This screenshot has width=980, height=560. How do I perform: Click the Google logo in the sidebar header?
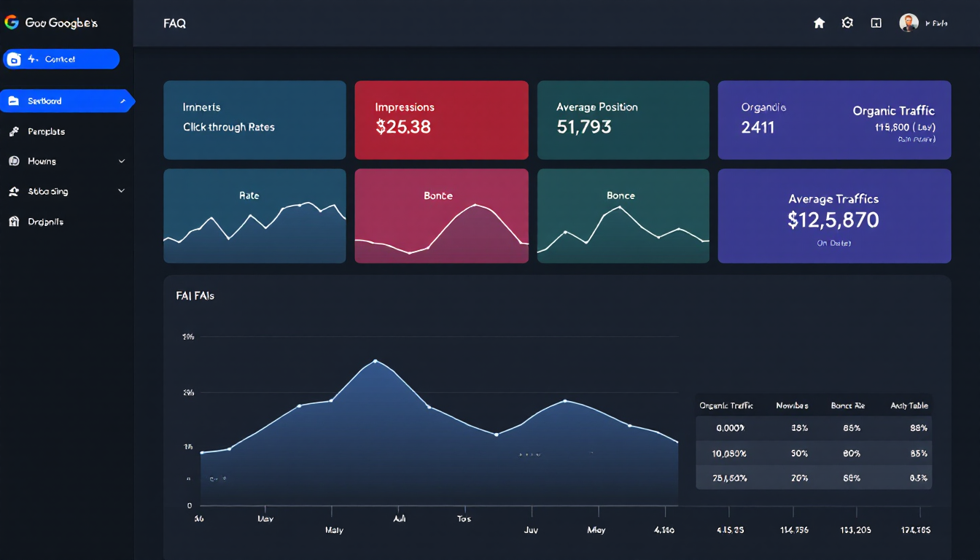[x=11, y=23]
